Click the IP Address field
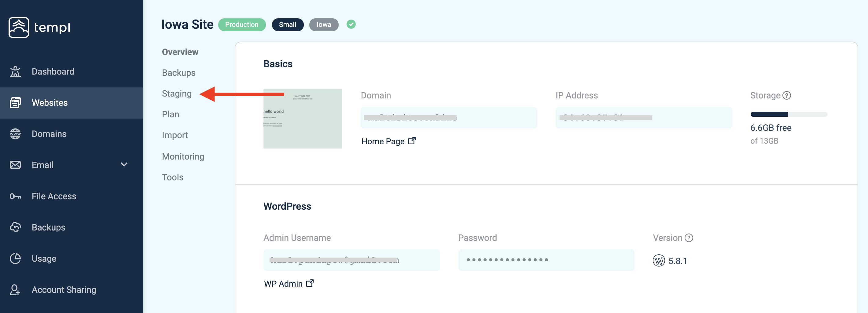Viewport: 868px width, 313px height. 644,118
